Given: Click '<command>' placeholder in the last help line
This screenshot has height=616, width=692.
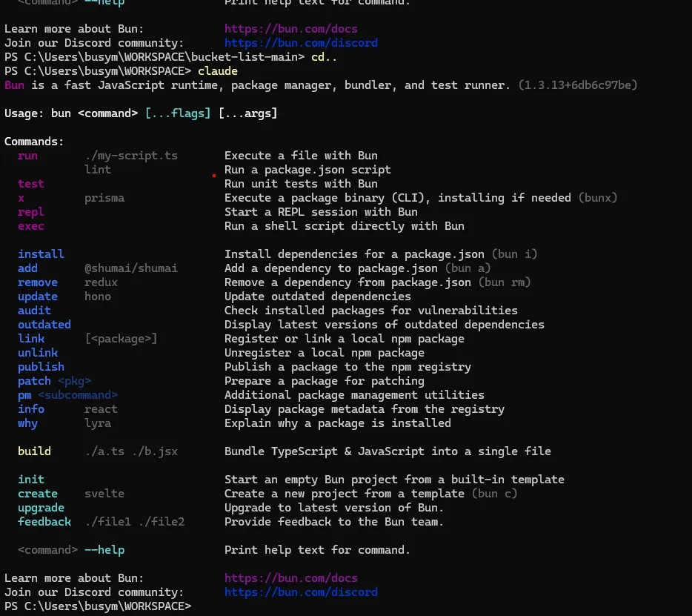Looking at the screenshot, I should 47,550.
